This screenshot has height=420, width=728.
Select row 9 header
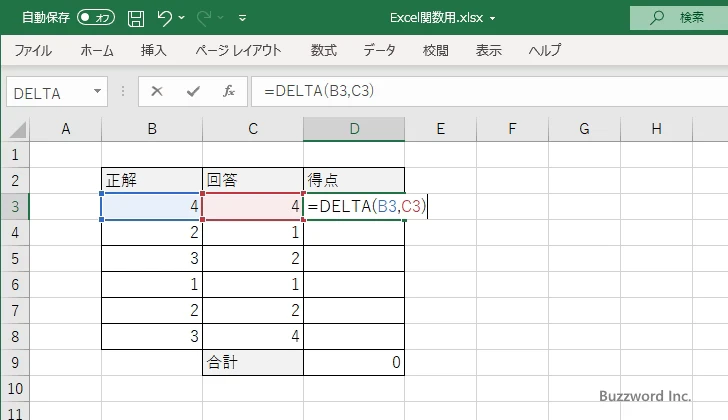tap(15, 362)
